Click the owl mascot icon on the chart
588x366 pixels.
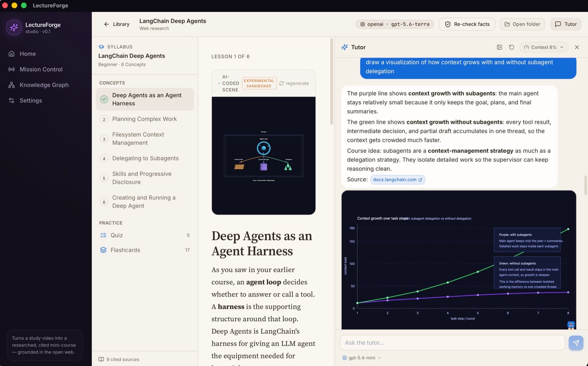point(571,325)
